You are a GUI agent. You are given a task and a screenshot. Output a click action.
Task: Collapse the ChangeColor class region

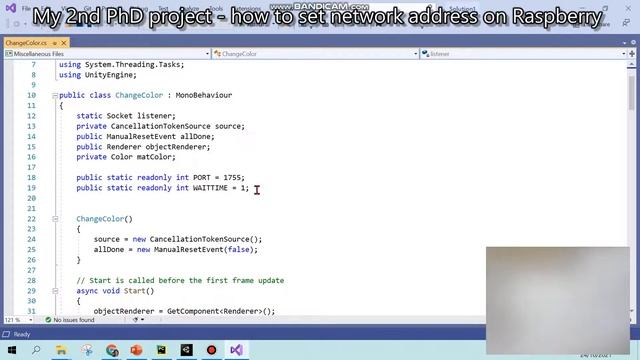[55, 96]
